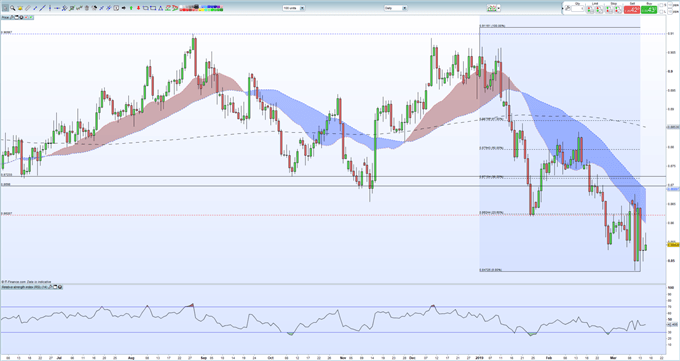Viewport: 680px width, 361px height.
Task: Click the red Sell price button
Action: pos(632,10)
